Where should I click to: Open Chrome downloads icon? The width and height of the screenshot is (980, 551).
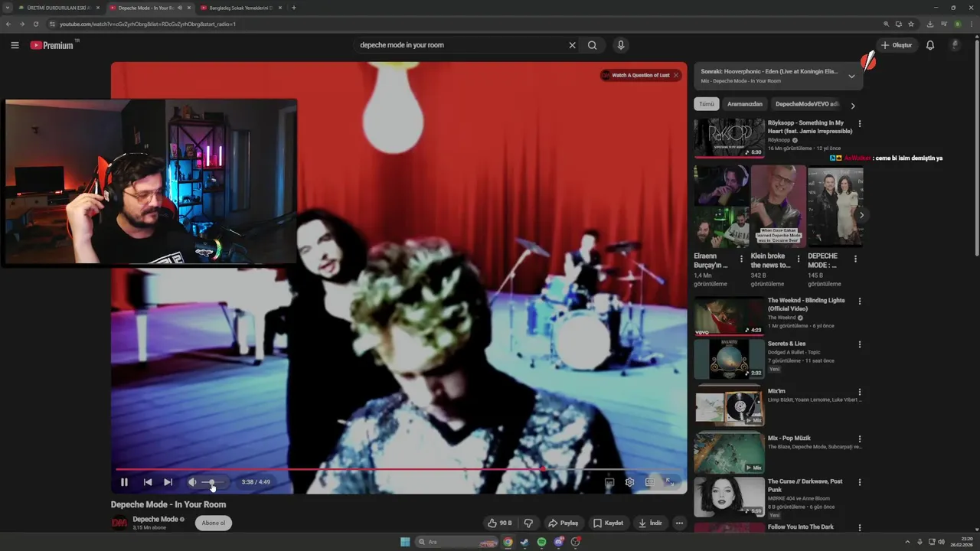pos(929,24)
